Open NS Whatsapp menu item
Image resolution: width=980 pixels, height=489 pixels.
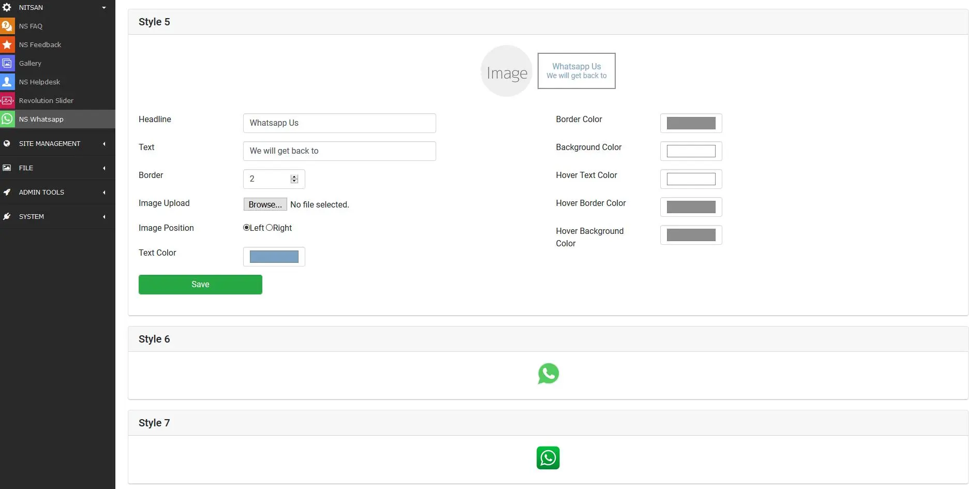57,119
